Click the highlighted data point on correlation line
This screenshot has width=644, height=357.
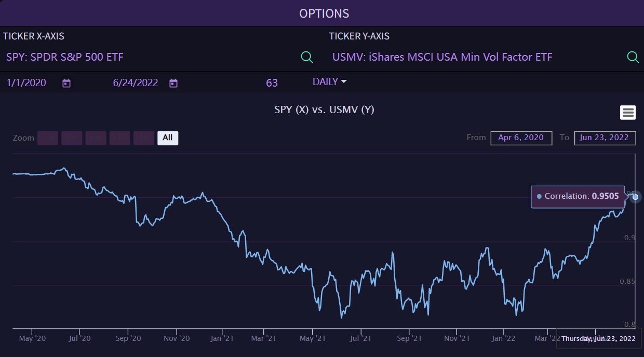(x=635, y=197)
